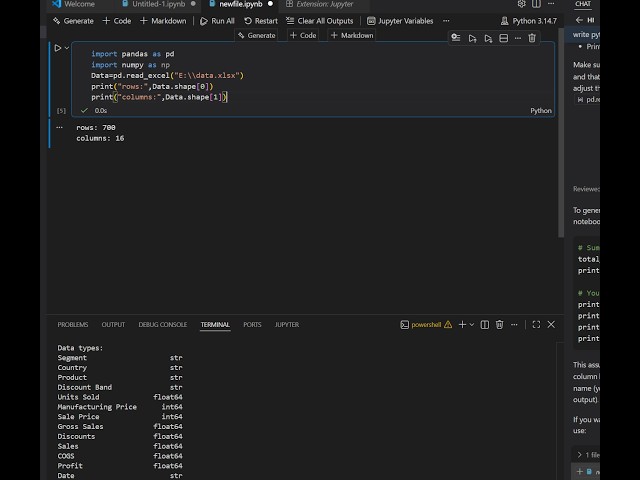Open the PROBLEMS panel tab
The height and width of the screenshot is (480, 640).
pos(73,324)
